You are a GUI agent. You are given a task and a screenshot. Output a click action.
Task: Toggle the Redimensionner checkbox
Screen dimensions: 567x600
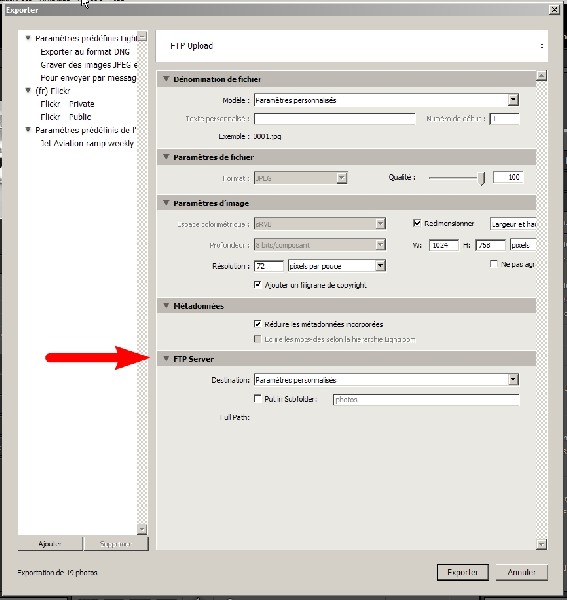click(x=417, y=223)
